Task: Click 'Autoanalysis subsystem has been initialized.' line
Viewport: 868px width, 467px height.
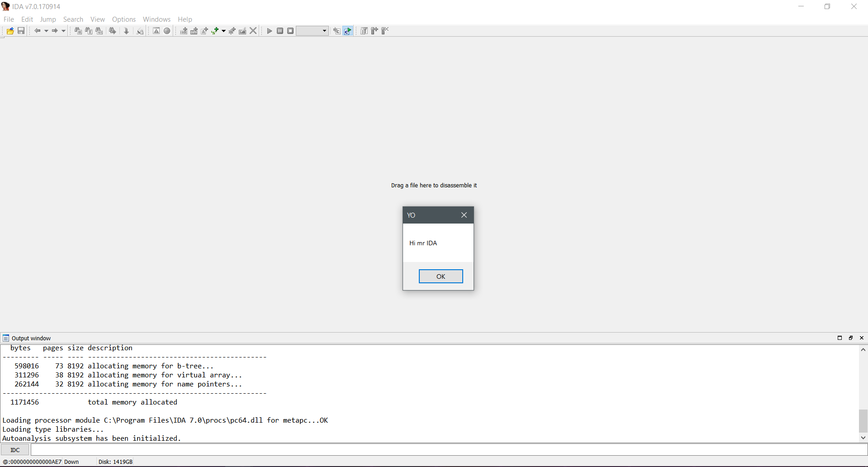Action: tap(92, 438)
